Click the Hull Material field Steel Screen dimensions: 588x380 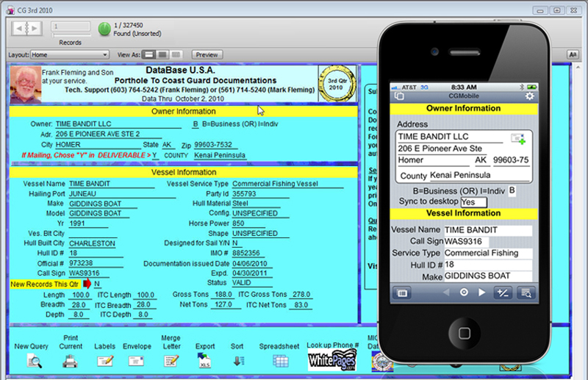click(256, 204)
